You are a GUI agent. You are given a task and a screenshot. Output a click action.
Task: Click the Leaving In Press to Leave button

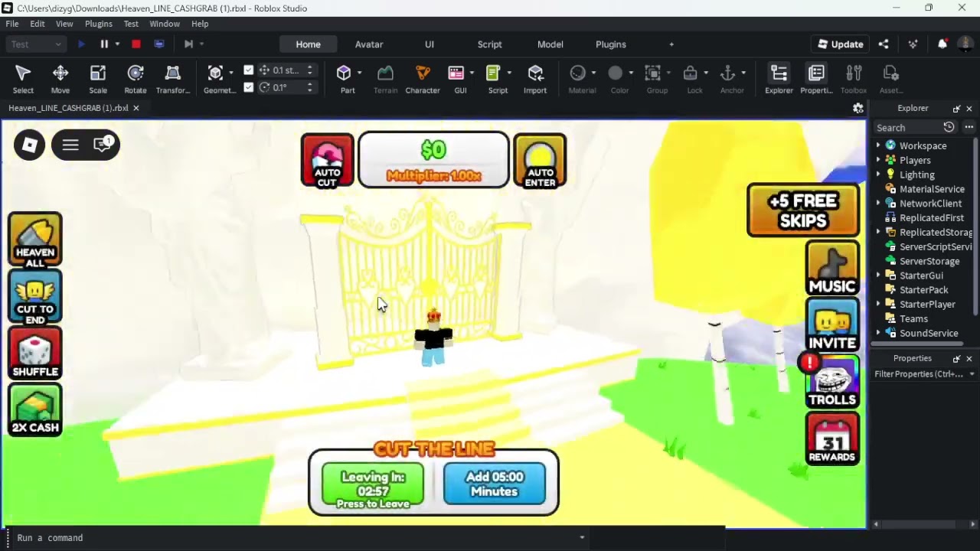coord(373,486)
